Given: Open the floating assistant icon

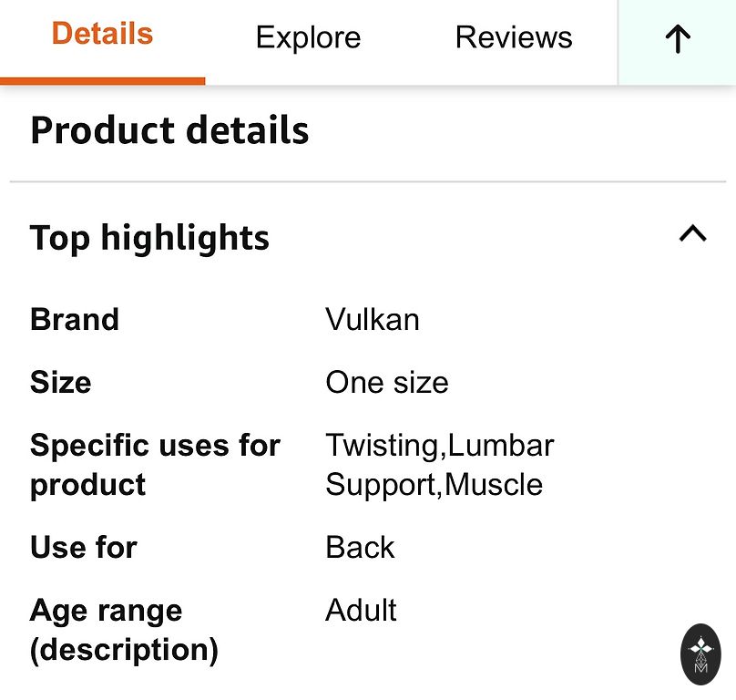Looking at the screenshot, I should [x=700, y=654].
